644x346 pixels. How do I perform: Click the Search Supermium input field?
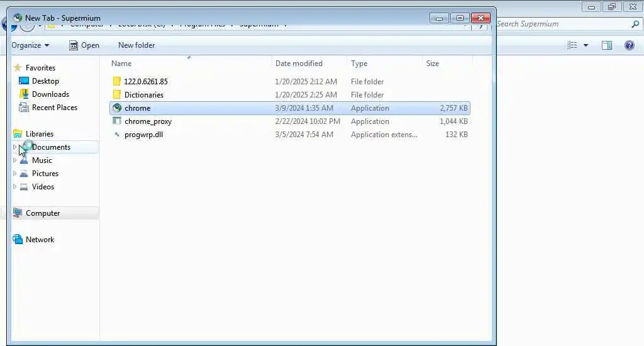(563, 24)
